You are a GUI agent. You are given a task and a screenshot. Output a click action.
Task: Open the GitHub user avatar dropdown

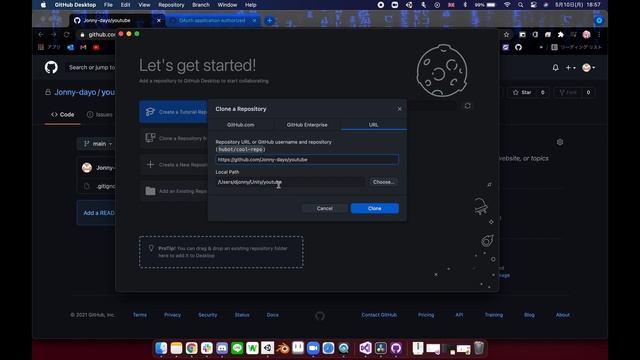click(588, 68)
